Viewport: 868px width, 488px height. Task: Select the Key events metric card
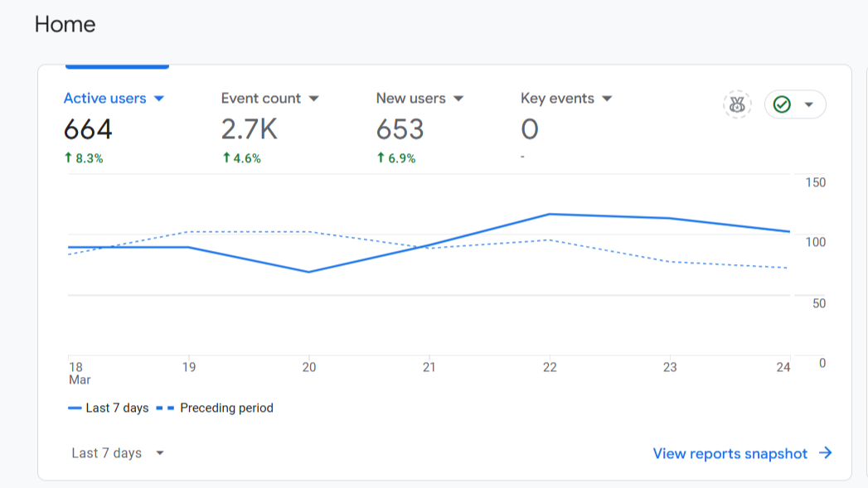click(558, 98)
